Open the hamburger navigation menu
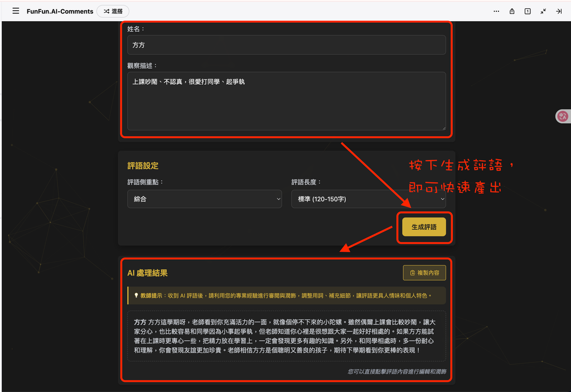 click(x=16, y=11)
